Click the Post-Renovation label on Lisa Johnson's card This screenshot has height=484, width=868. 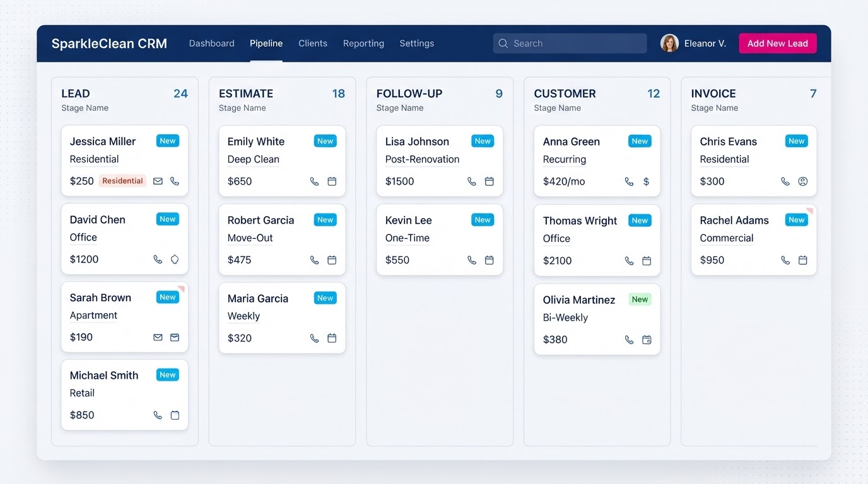[x=422, y=159]
